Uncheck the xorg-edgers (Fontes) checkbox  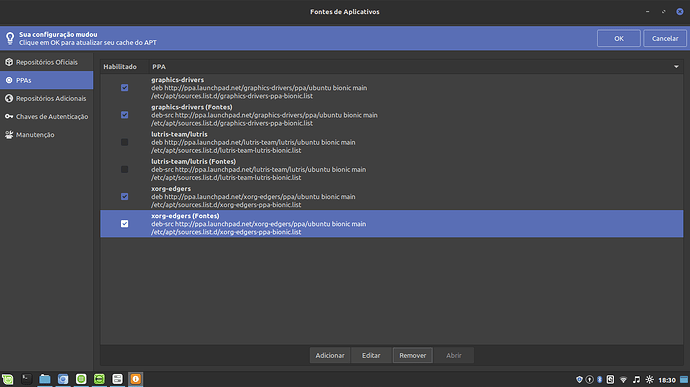click(x=125, y=224)
